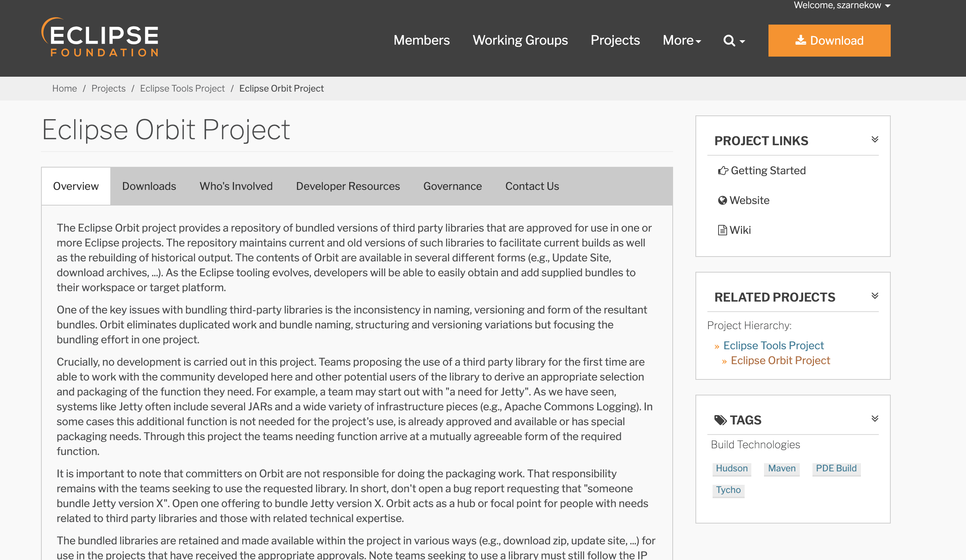Collapse the PROJECT LINKS panel chevron

point(875,139)
